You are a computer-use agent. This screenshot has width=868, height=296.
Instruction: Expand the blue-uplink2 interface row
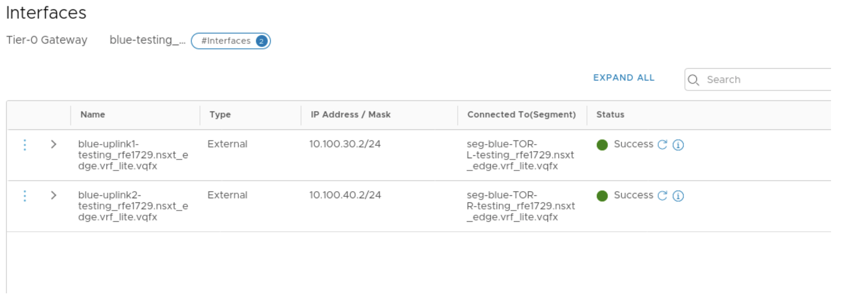[x=53, y=195]
